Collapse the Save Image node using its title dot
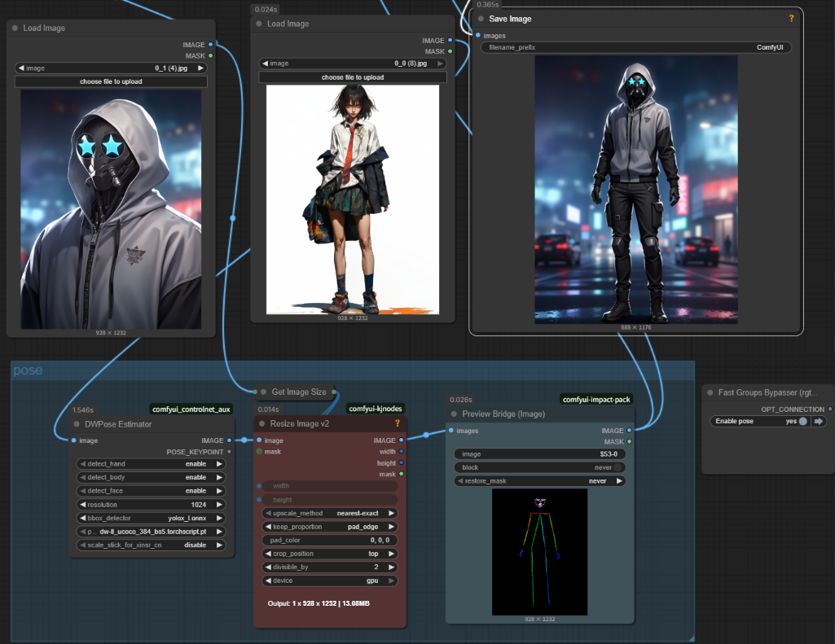Image resolution: width=835 pixels, height=644 pixels. (x=481, y=19)
